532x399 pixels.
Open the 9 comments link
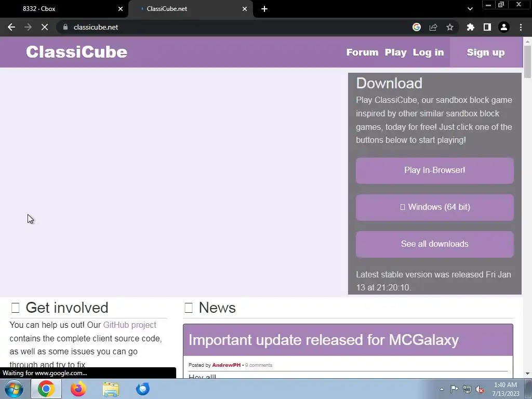tap(259, 365)
